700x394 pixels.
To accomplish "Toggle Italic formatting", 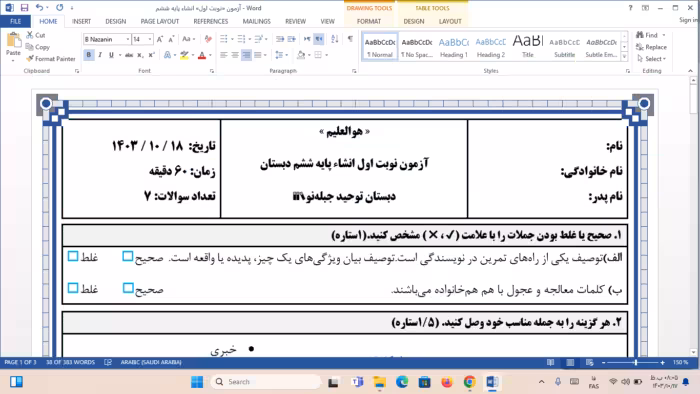I will coord(100,55).
